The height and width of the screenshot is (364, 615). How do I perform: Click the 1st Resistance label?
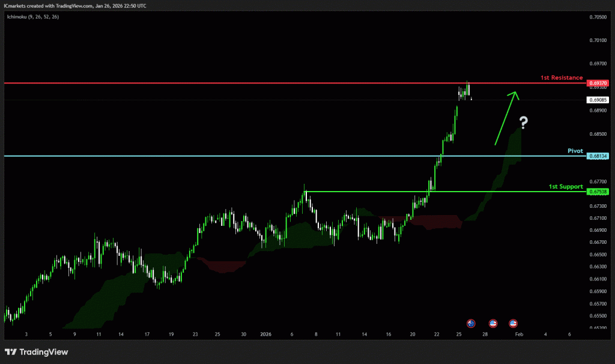561,77
